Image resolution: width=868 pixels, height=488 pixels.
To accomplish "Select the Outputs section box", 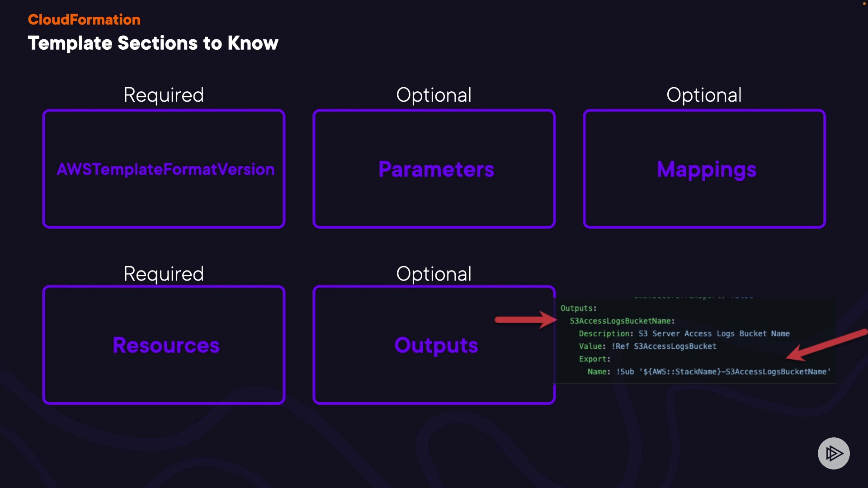I will 434,345.
